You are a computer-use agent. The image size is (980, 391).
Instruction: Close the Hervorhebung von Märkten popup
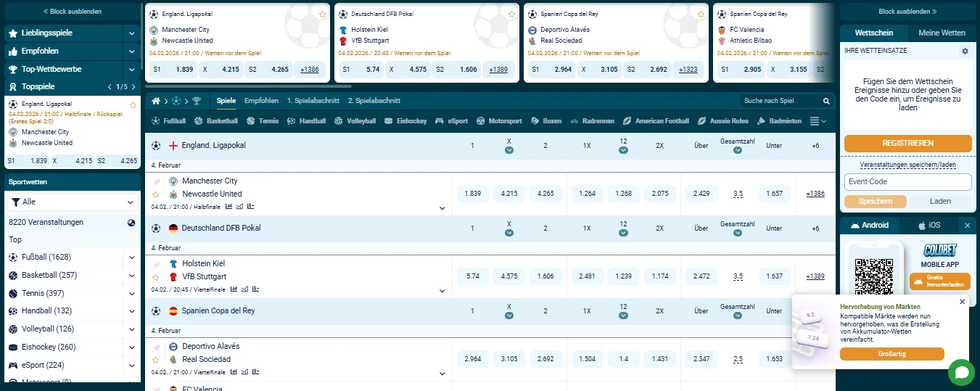click(963, 302)
